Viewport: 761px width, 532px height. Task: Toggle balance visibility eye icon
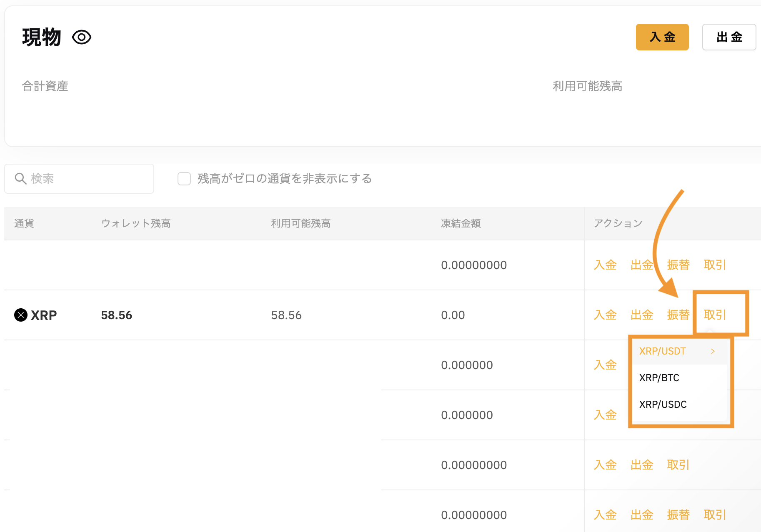[82, 37]
